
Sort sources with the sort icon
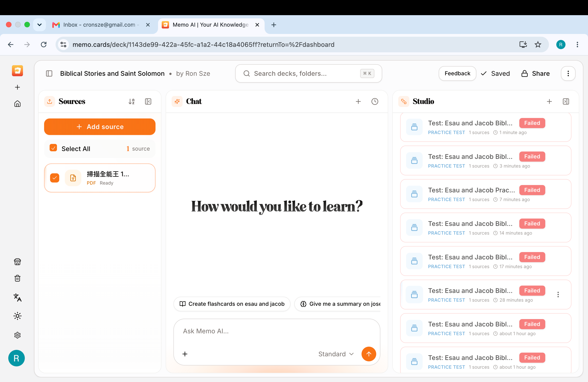tap(131, 101)
